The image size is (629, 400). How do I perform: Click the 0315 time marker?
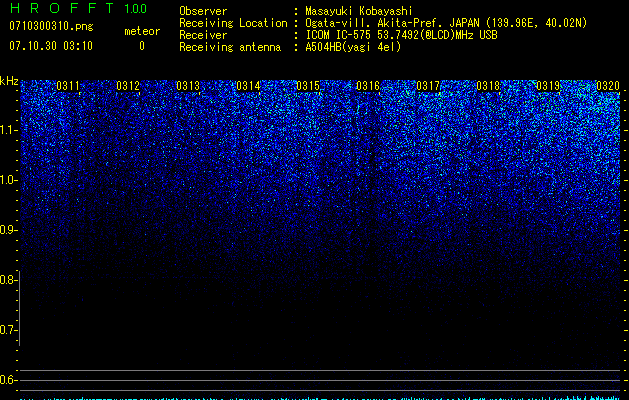[x=308, y=86]
